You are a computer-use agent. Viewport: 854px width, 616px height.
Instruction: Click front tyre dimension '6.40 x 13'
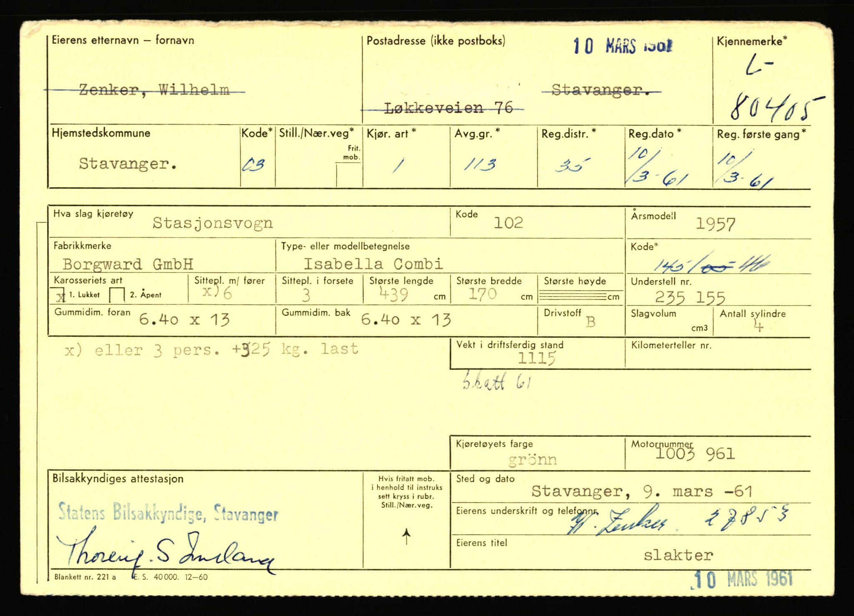pos(184,320)
